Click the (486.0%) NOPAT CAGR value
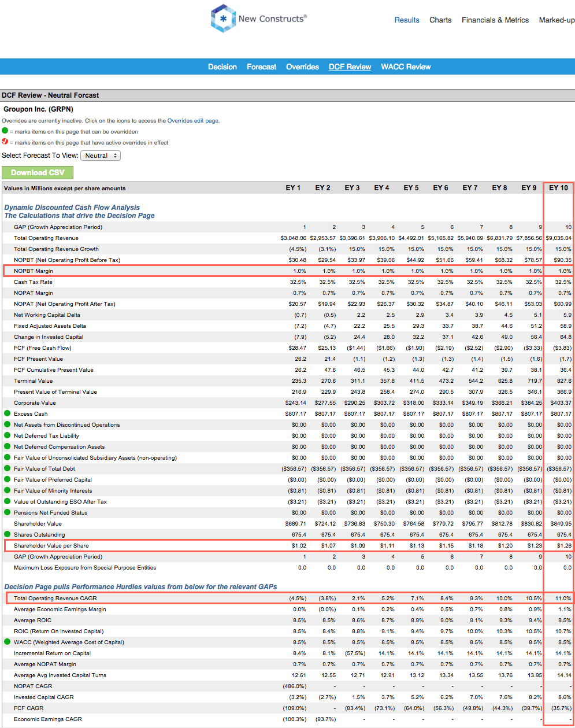This screenshot has height=728, width=575. (294, 686)
